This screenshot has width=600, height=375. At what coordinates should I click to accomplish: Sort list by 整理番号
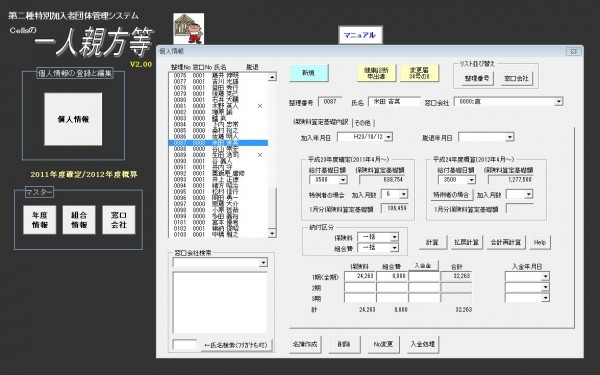pyautogui.click(x=477, y=78)
